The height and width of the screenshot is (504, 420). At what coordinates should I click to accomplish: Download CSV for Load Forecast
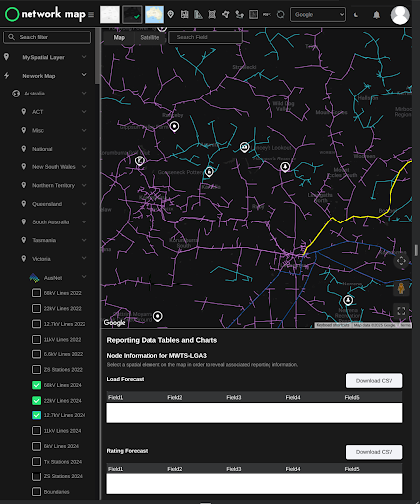(x=374, y=381)
